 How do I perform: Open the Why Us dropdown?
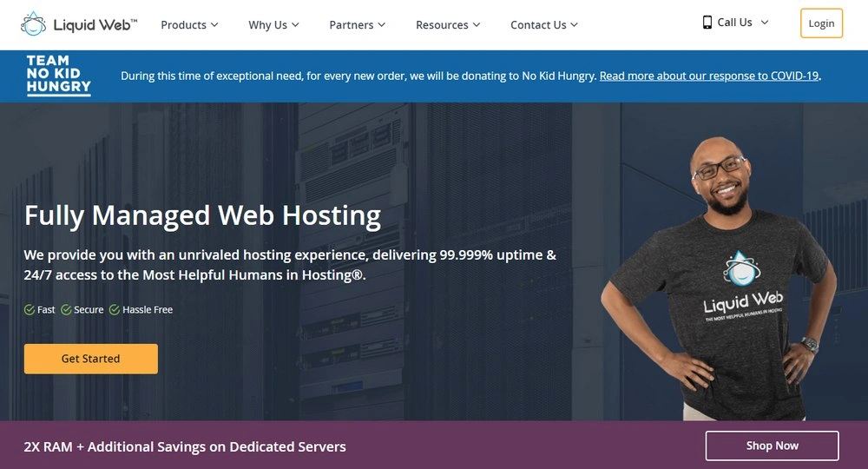[x=273, y=25]
